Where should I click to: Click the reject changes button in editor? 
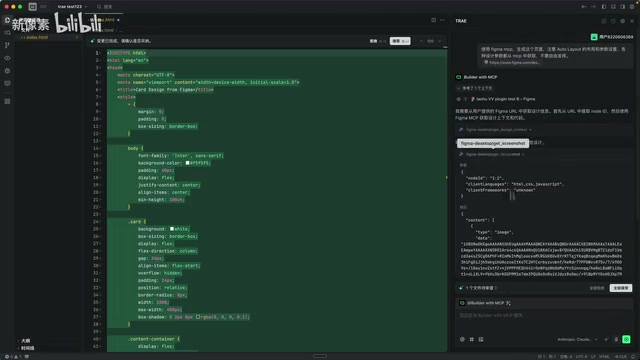click(x=378, y=41)
